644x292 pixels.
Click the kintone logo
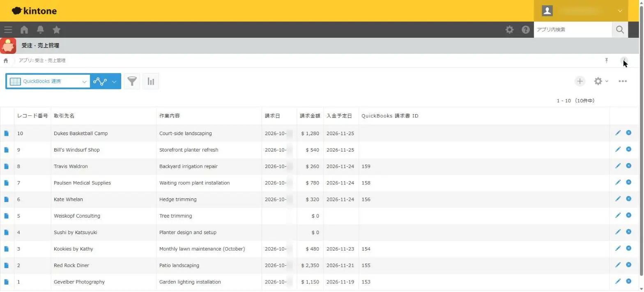34,11
